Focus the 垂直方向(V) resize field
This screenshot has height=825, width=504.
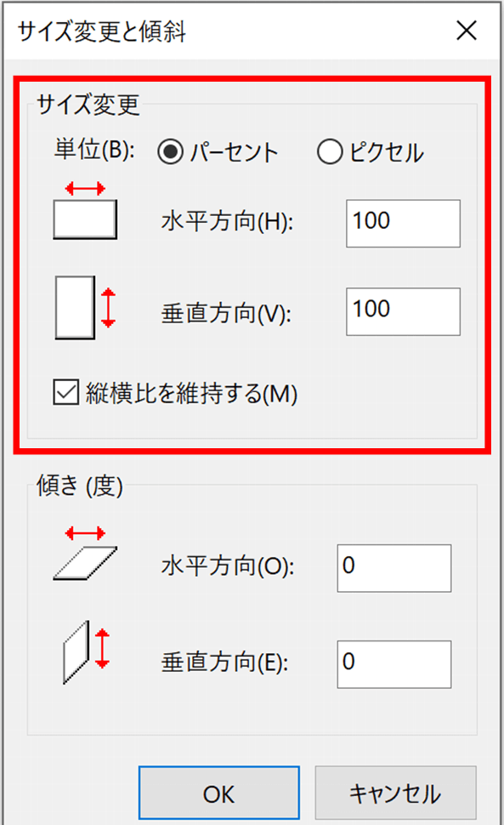click(x=403, y=311)
